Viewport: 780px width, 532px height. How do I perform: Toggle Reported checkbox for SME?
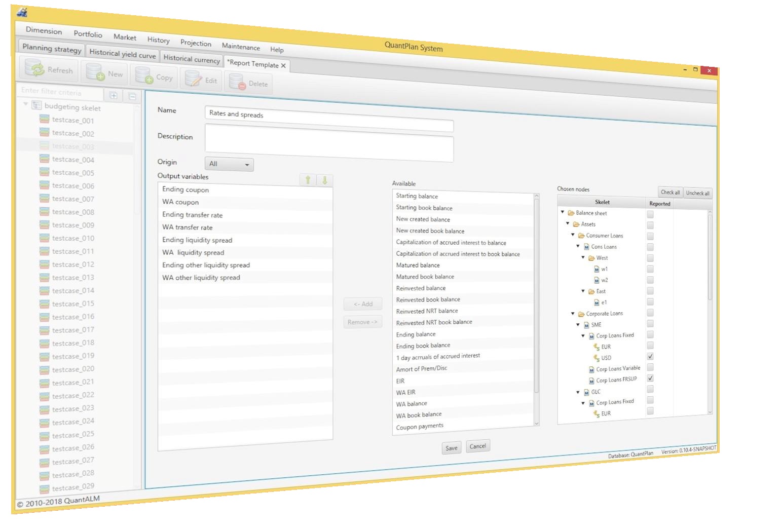click(x=650, y=323)
